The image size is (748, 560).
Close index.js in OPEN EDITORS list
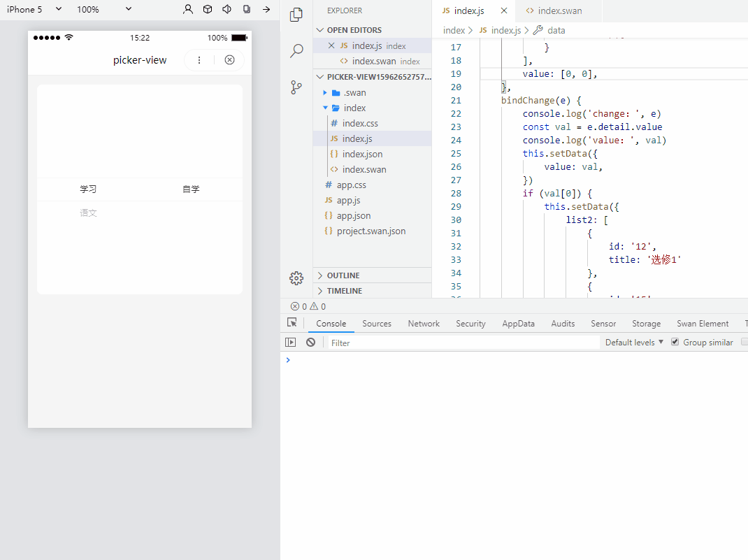point(331,45)
